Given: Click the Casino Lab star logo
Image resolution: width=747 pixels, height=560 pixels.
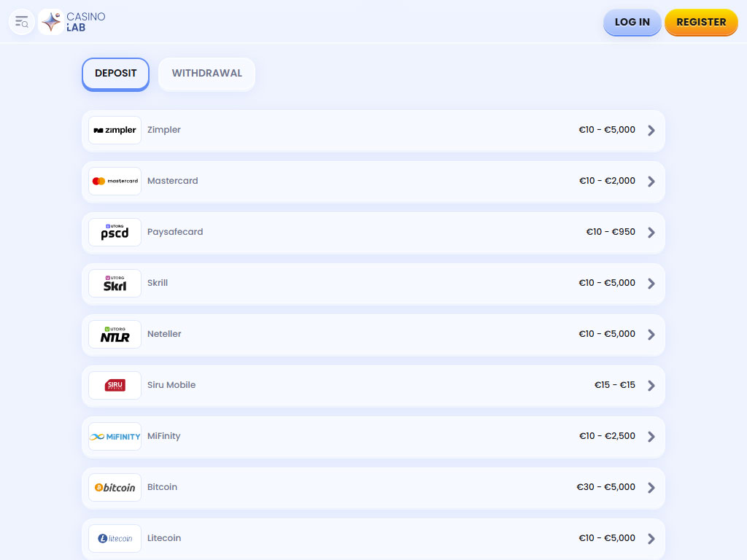Looking at the screenshot, I should point(51,22).
